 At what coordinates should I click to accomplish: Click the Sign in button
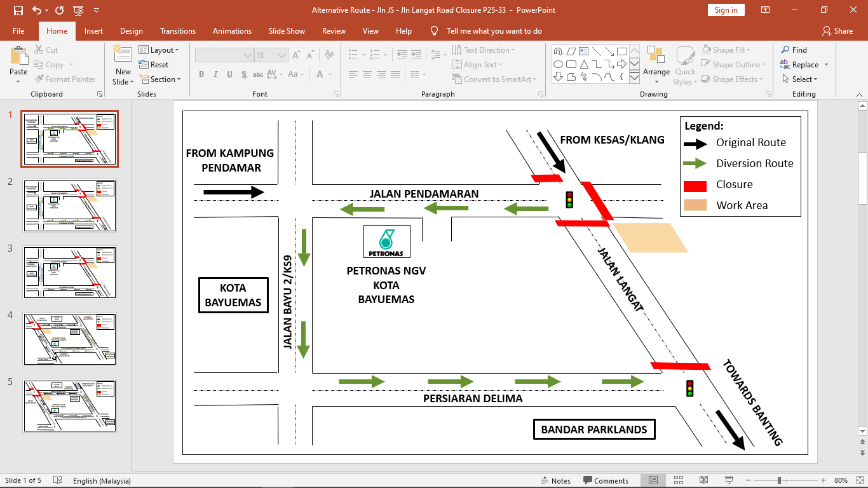coord(726,10)
